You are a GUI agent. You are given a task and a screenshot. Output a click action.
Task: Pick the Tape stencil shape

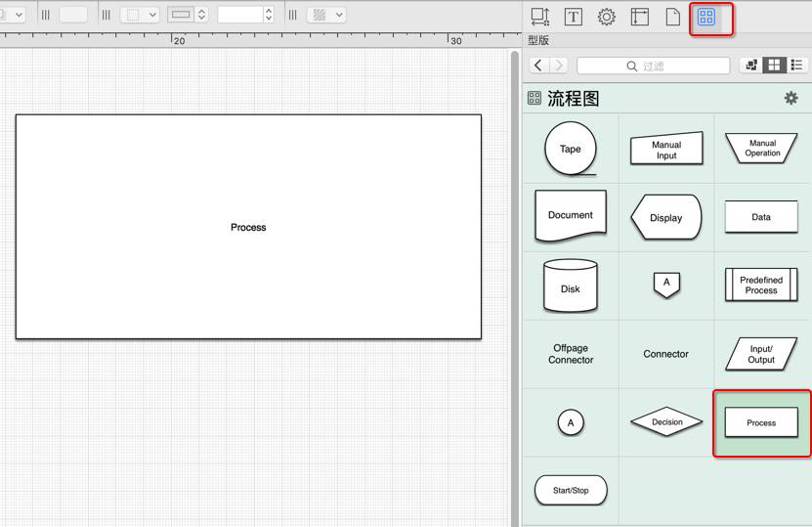pyautogui.click(x=570, y=149)
